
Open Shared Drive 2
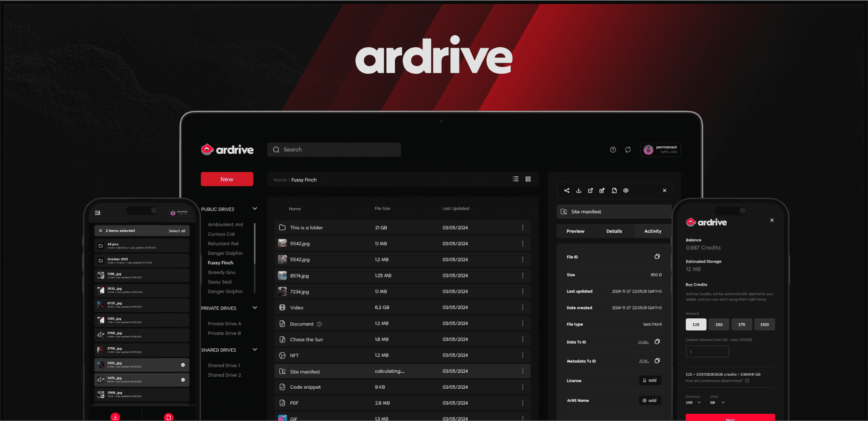click(x=224, y=375)
